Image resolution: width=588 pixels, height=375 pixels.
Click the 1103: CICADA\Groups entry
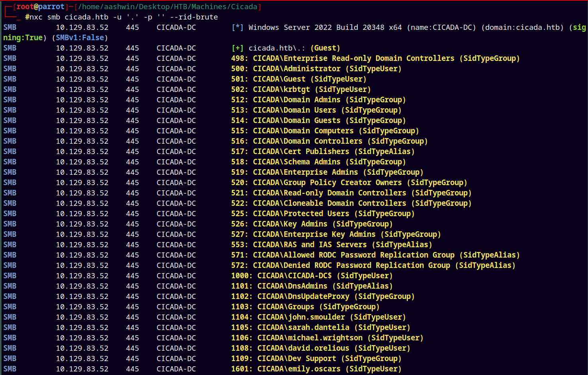(305, 307)
